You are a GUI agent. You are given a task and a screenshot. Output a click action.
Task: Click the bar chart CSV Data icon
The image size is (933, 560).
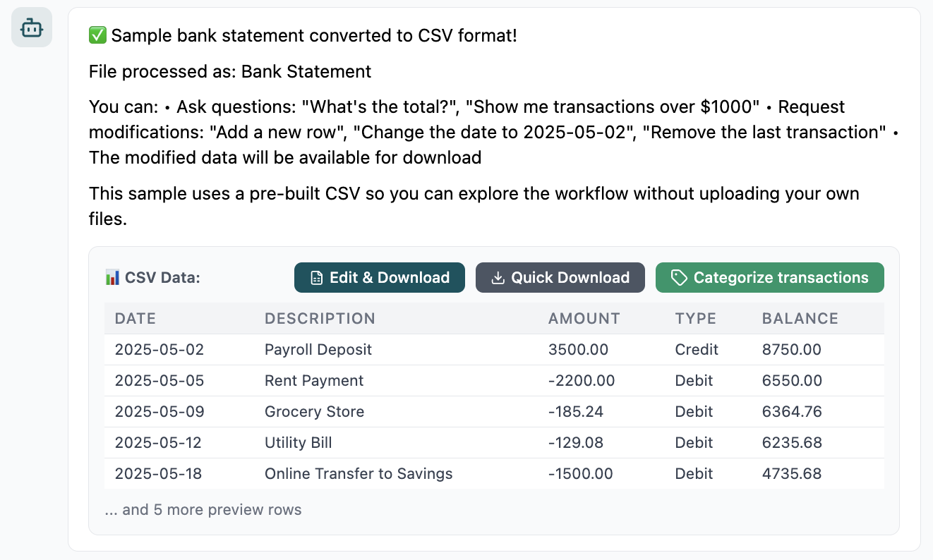pos(112,278)
